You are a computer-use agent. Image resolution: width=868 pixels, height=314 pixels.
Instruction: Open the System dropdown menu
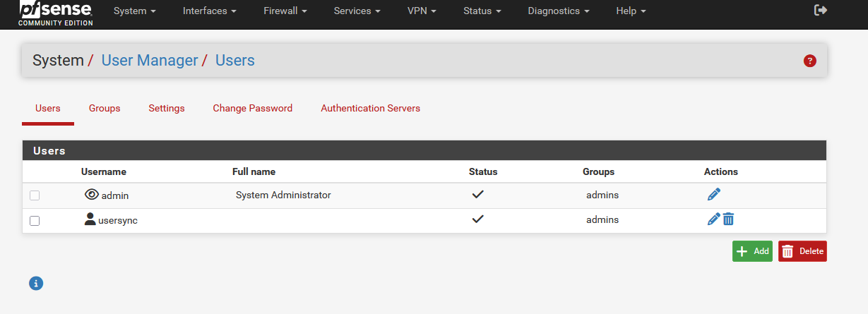(x=134, y=11)
